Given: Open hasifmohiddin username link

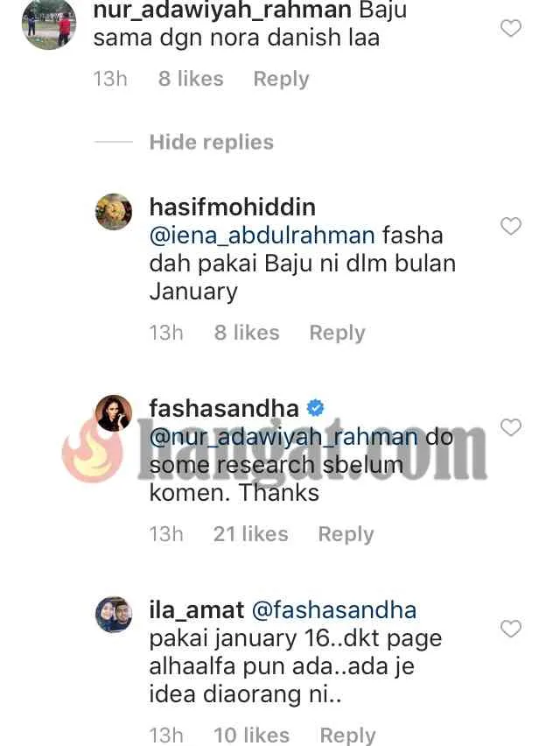Looking at the screenshot, I should [233, 208].
